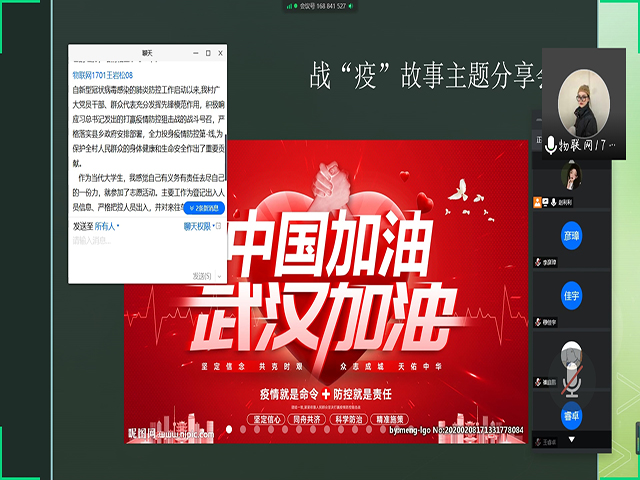Screen dimensions: 640x480
Task: Click the 中国加油 武汉加油 poster image
Action: tap(326, 291)
